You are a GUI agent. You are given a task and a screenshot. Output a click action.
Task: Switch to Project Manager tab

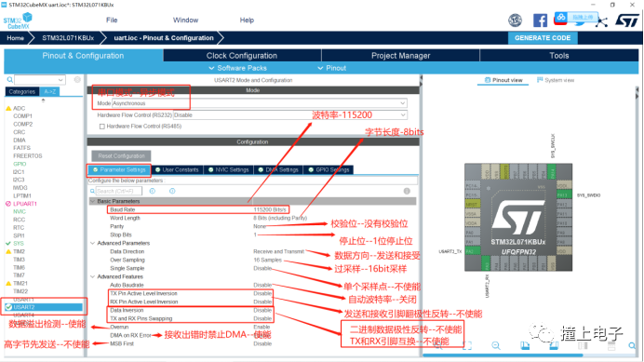[x=401, y=56]
